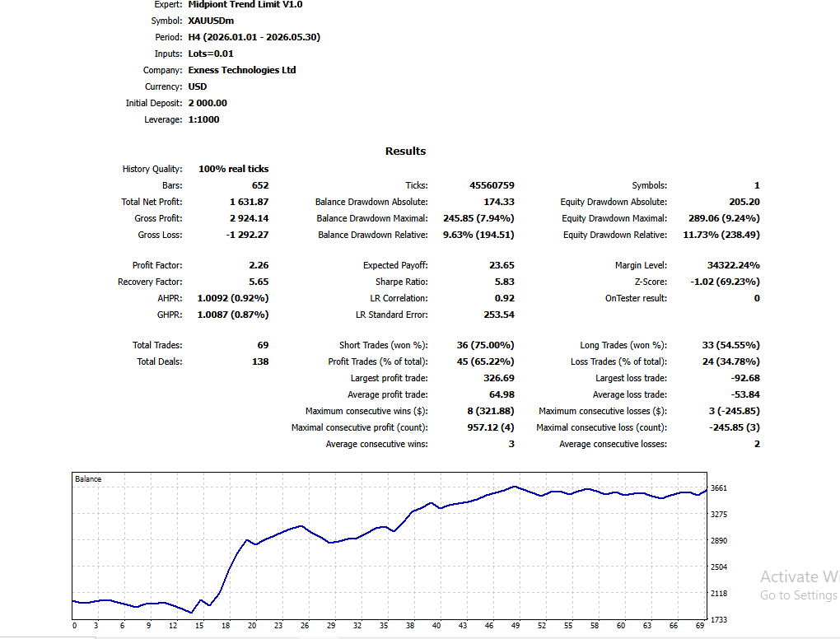Click Balance Drawdown Relative value 9.63% (194.51)
This screenshot has height=639, width=840.
point(478,235)
